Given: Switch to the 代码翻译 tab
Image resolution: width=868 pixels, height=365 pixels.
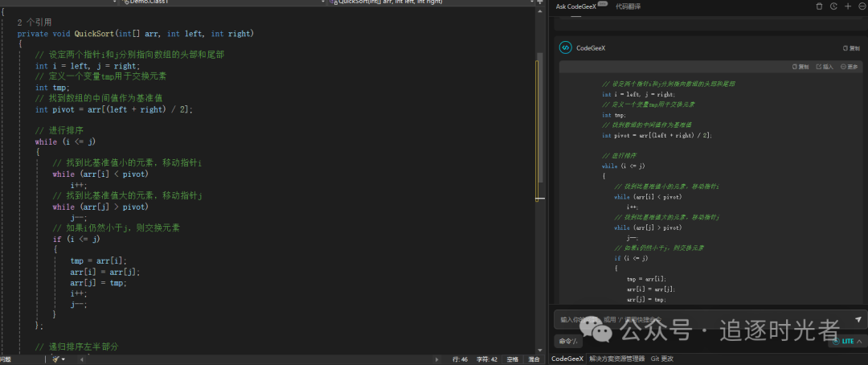Looking at the screenshot, I should [x=628, y=6].
